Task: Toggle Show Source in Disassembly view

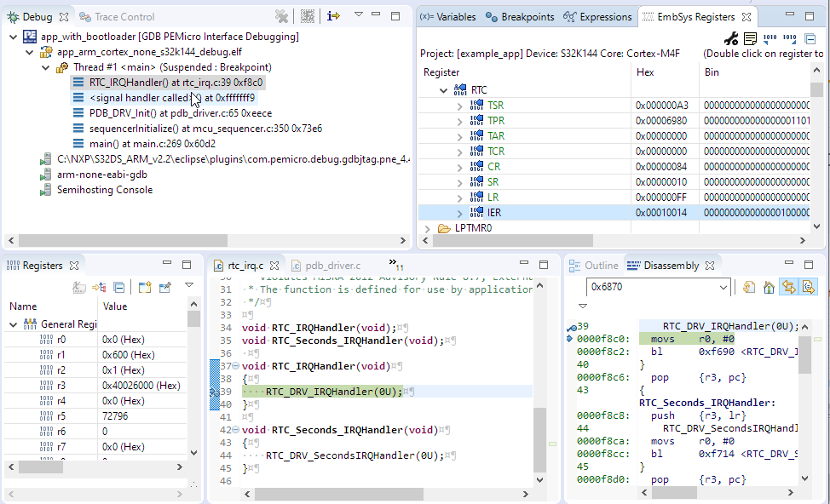Action: [x=809, y=287]
